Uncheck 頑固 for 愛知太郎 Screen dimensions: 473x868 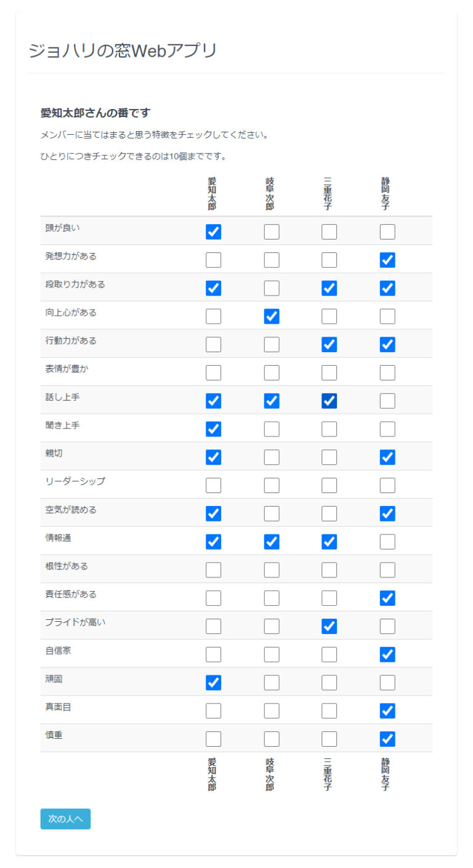214,683
